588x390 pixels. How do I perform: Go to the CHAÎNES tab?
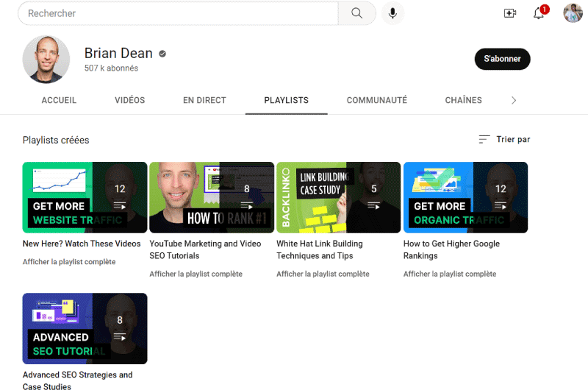tap(464, 100)
